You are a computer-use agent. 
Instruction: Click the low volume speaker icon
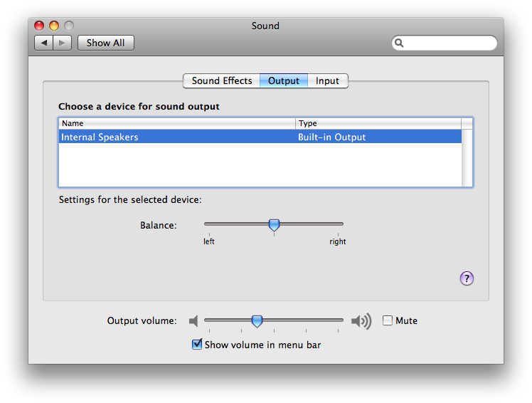(x=193, y=320)
